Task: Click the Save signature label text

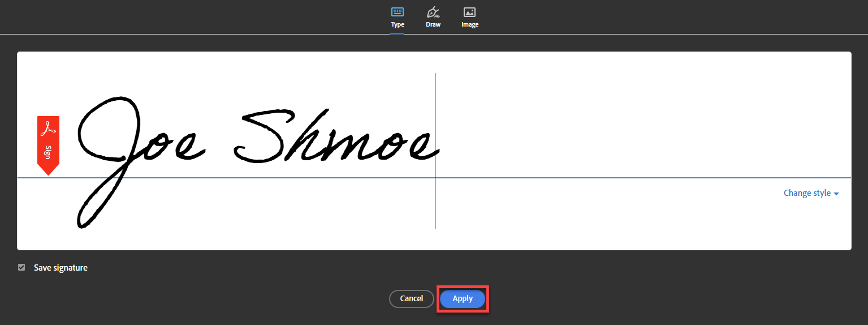Action: pos(61,268)
